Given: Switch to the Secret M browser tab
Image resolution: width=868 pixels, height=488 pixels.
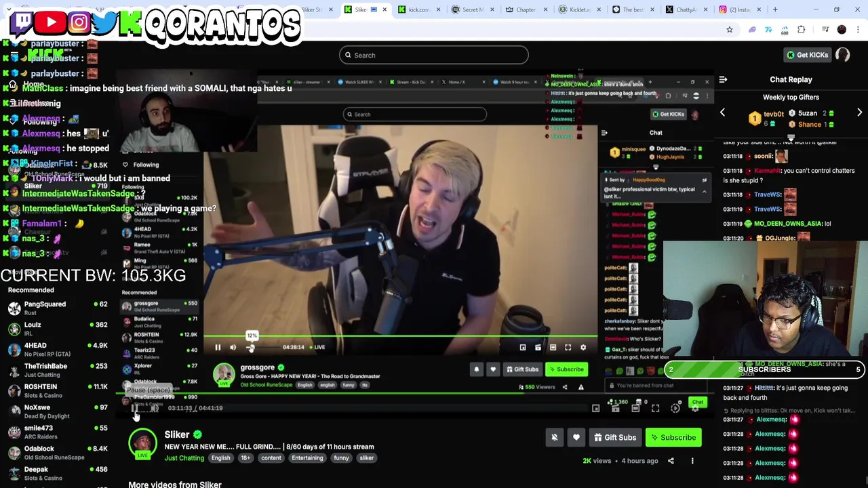Looking at the screenshot, I should [473, 9].
